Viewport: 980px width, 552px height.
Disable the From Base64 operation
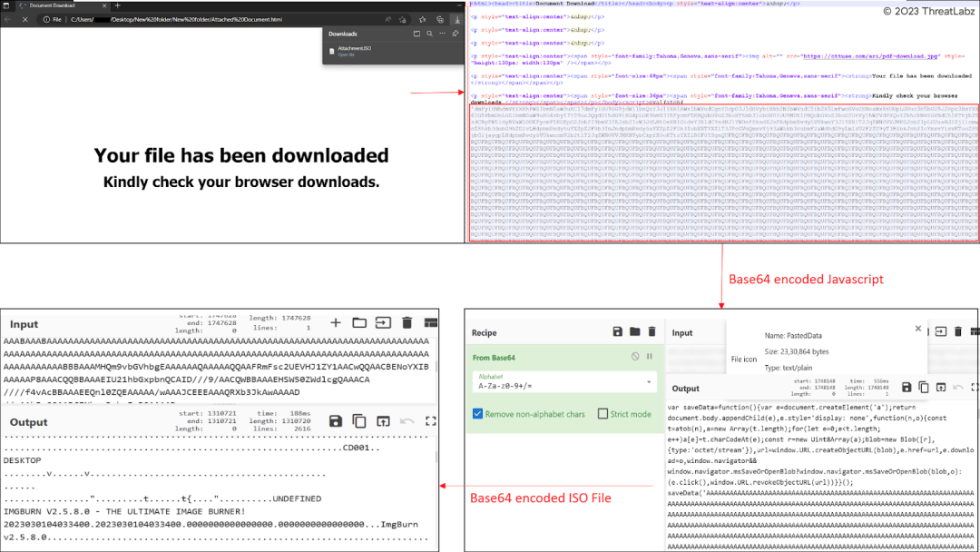click(x=635, y=357)
